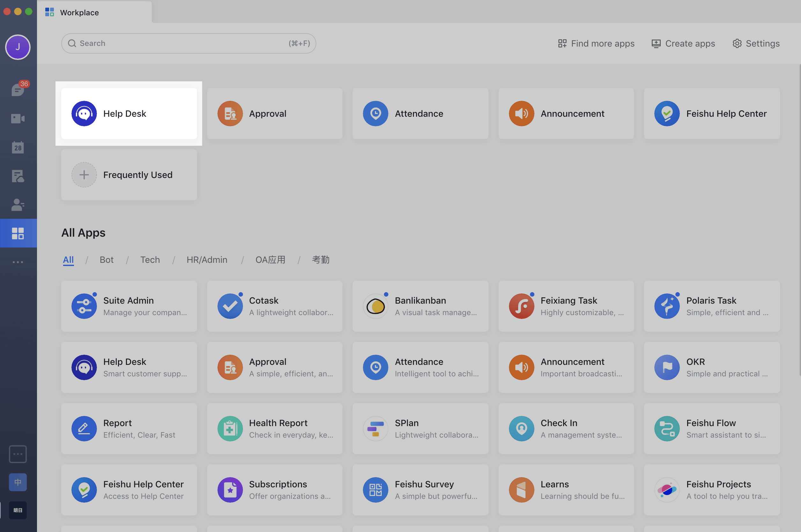Open the Docs sidebar icon
The height and width of the screenshot is (532, 801).
pos(18,176)
